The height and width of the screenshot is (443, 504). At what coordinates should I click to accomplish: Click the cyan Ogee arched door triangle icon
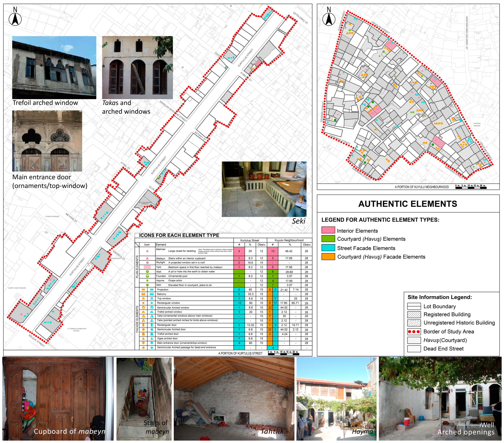152,339
